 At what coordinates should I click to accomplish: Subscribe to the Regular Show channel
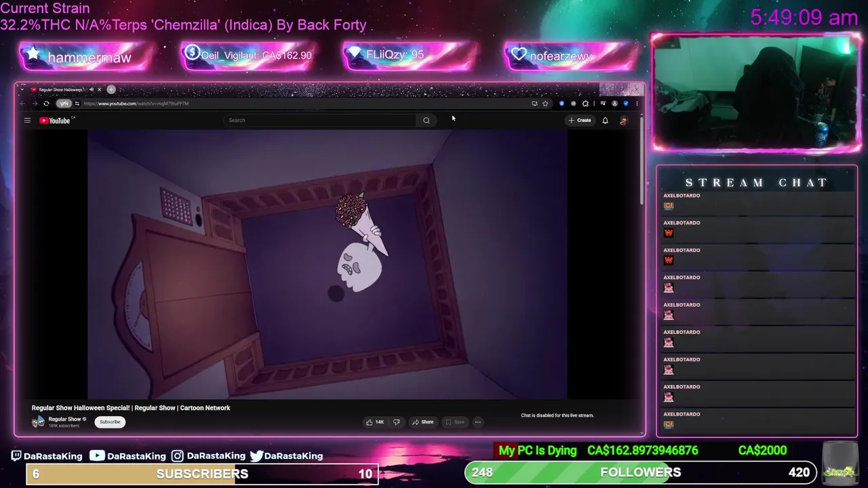[x=110, y=422]
